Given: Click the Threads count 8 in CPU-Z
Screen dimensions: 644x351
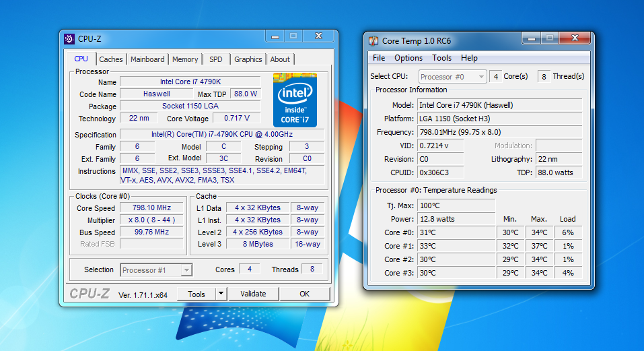Looking at the screenshot, I should pos(312,269).
